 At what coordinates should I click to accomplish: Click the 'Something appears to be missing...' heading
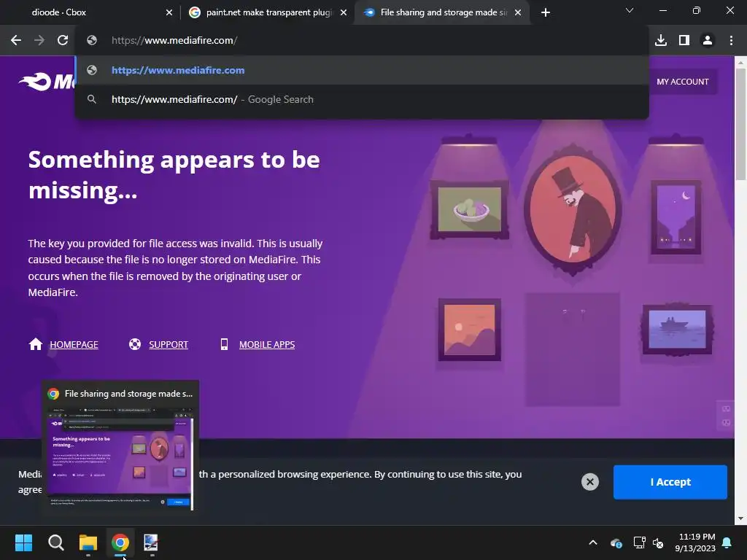[x=174, y=175]
